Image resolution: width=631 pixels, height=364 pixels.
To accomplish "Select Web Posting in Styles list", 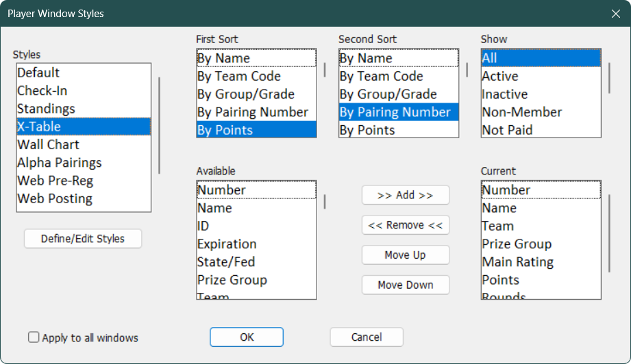I will (x=55, y=198).
